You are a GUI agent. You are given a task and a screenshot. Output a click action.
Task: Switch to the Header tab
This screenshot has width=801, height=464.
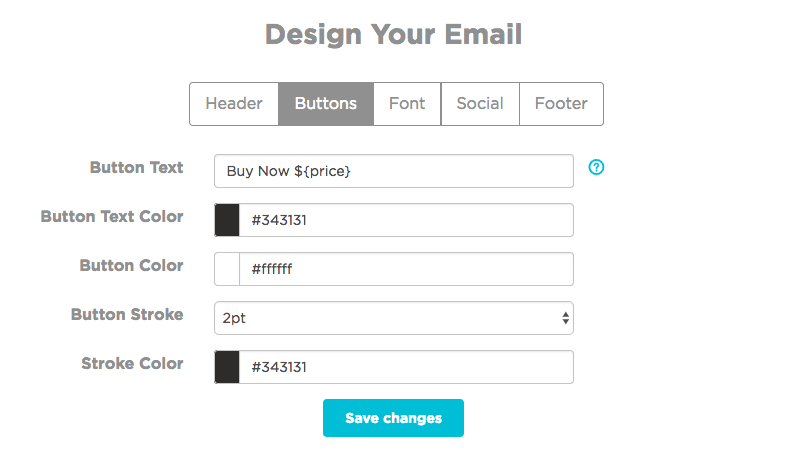pos(234,104)
